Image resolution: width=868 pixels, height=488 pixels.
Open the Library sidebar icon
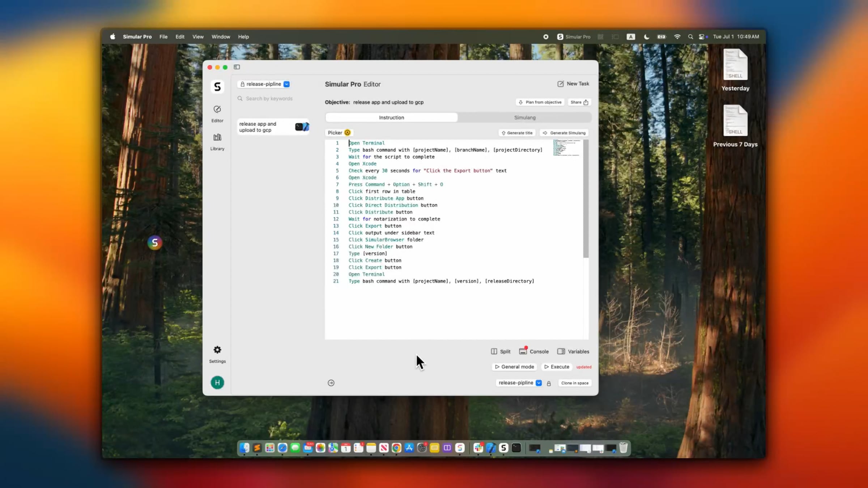click(x=217, y=142)
